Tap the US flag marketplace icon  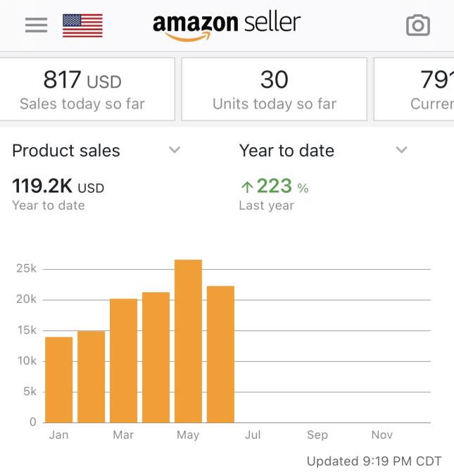click(x=82, y=25)
